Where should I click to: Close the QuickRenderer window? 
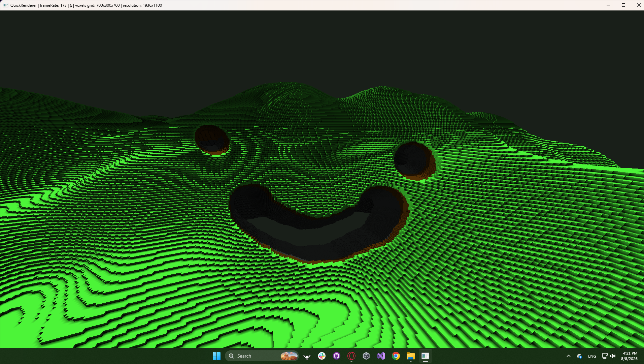tap(638, 5)
